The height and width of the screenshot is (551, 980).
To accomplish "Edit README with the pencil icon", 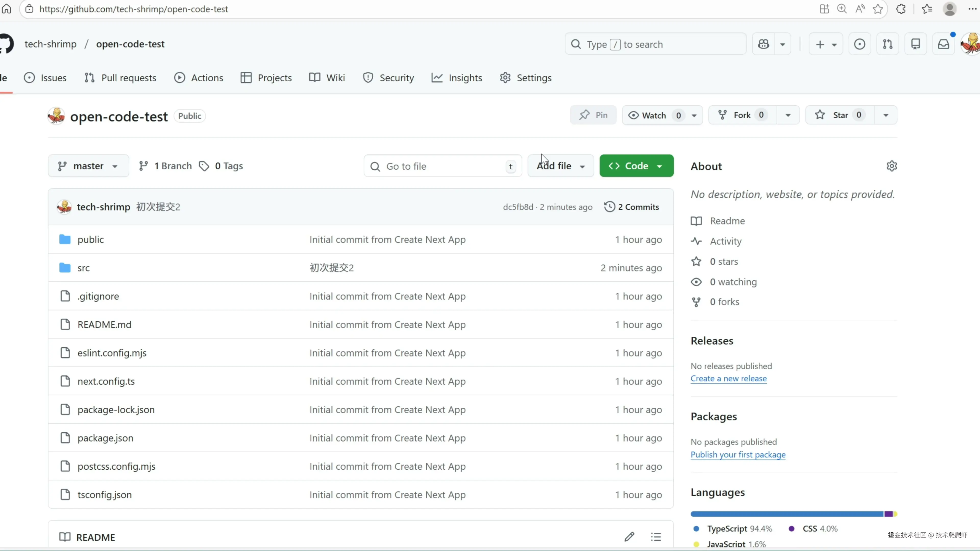I will (629, 536).
